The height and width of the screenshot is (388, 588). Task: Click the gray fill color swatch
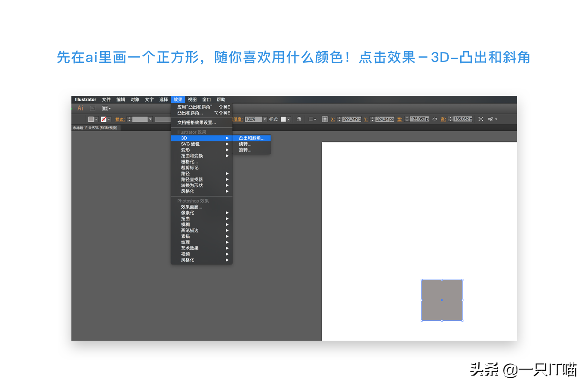pos(91,119)
